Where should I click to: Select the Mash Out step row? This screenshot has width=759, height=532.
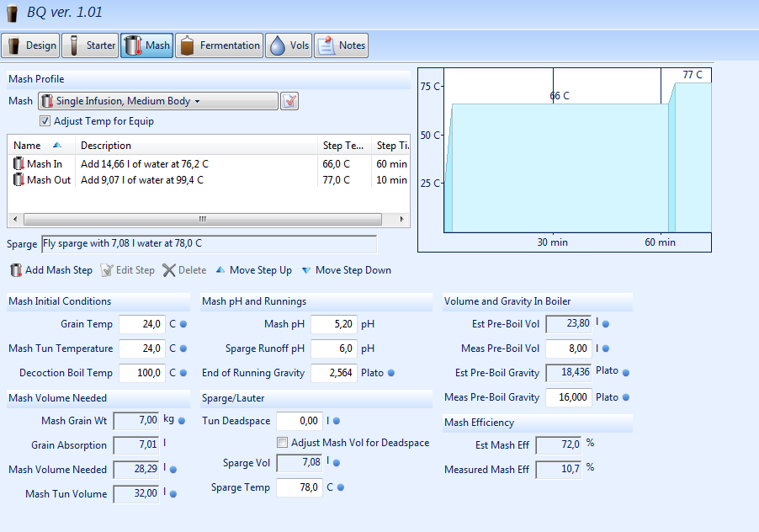pos(49,180)
